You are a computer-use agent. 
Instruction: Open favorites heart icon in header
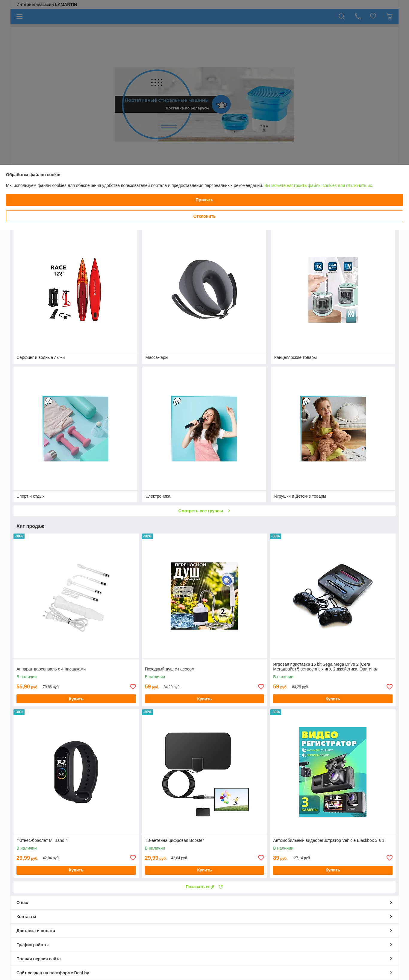373,16
